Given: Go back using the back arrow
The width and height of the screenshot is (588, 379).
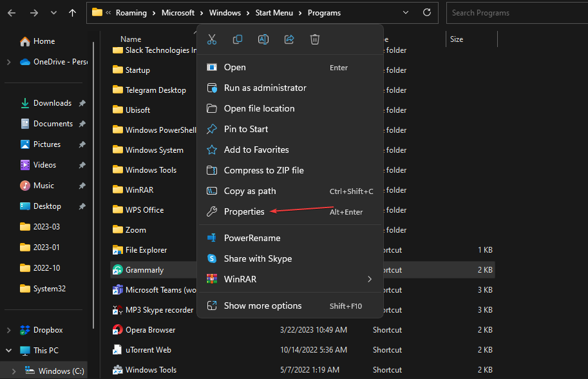Looking at the screenshot, I should pyautogui.click(x=11, y=12).
